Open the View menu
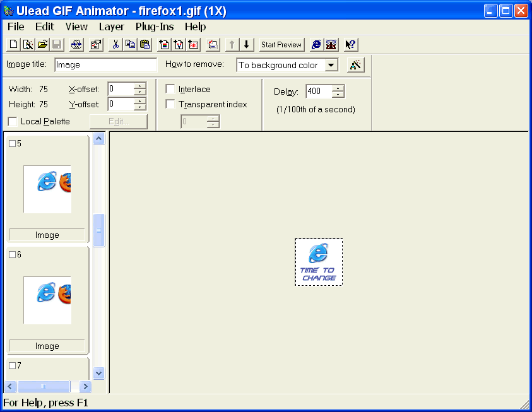532x412 pixels. point(76,26)
